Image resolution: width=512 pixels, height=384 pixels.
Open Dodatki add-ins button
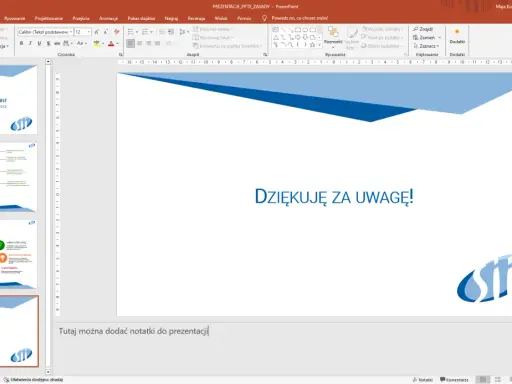pos(457,37)
